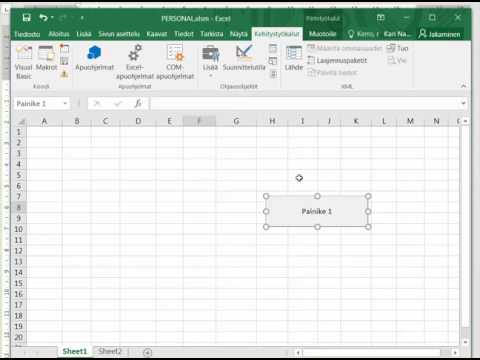This screenshot has width=480, height=360.
Task: Save the workbook from the quick access toolbar
Action: tap(27, 18)
